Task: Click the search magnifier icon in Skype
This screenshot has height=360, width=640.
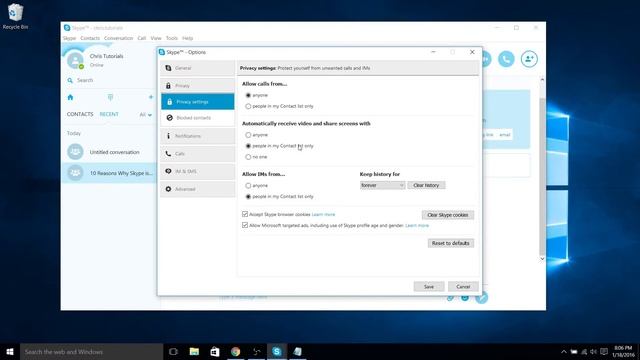Action: coord(70,80)
